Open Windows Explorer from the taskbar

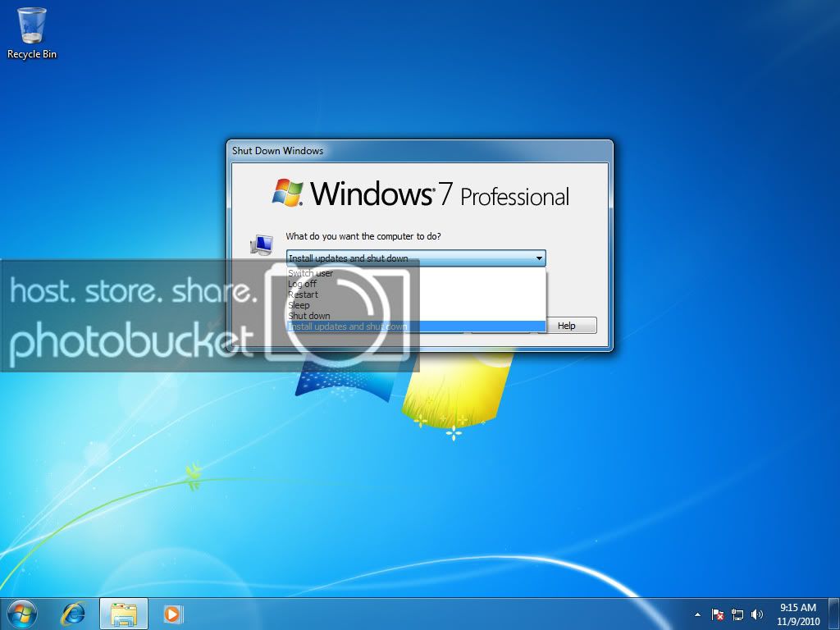124,613
